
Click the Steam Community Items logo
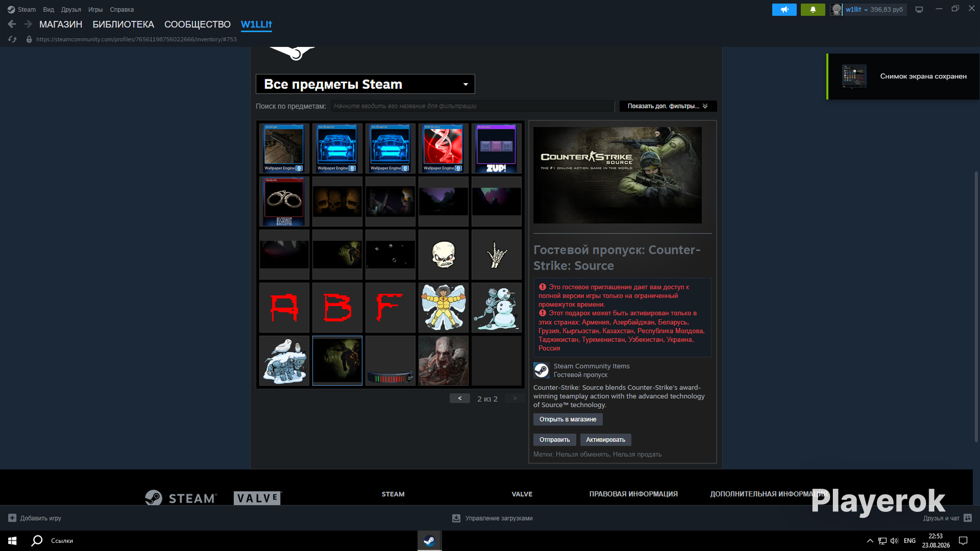(541, 370)
